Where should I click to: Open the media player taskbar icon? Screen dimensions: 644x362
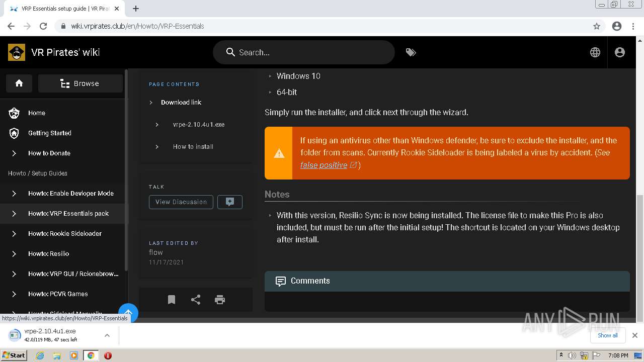click(x=74, y=355)
